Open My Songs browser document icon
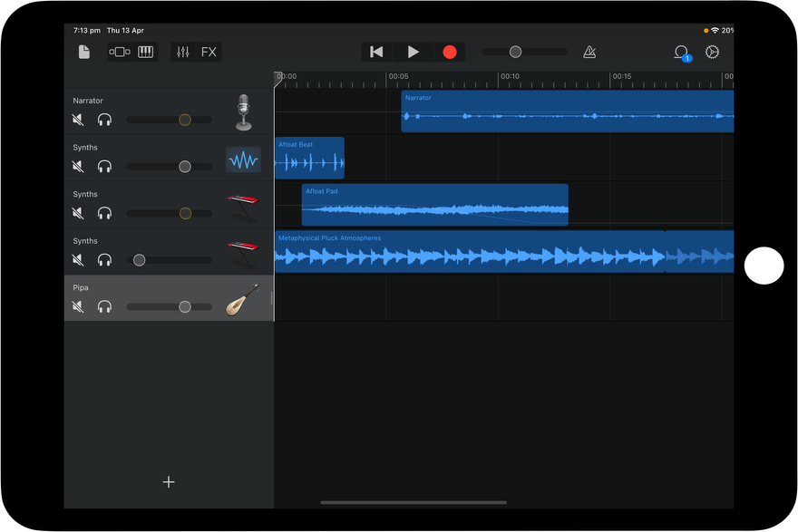The image size is (798, 532). (84, 52)
